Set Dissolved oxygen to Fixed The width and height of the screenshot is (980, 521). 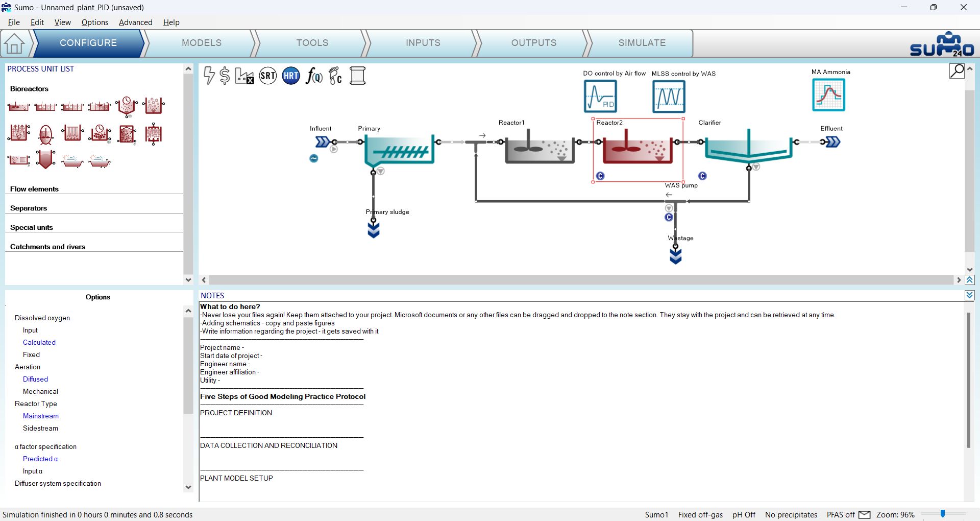pyautogui.click(x=31, y=354)
